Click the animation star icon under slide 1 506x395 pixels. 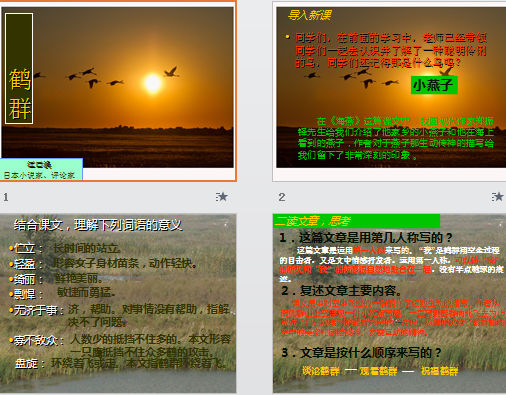[x=221, y=197]
